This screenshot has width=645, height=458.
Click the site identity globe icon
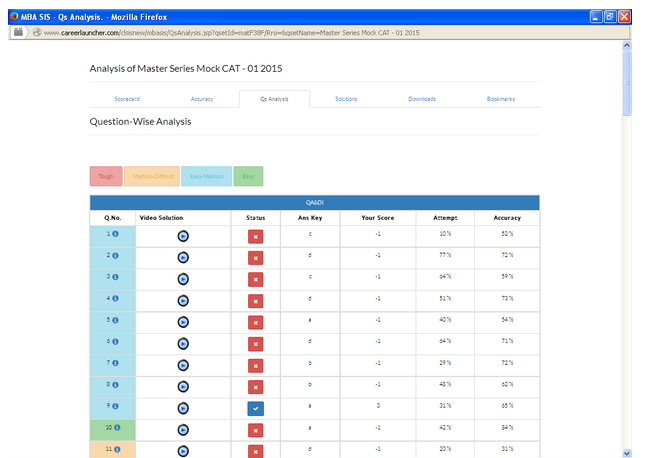click(37, 32)
